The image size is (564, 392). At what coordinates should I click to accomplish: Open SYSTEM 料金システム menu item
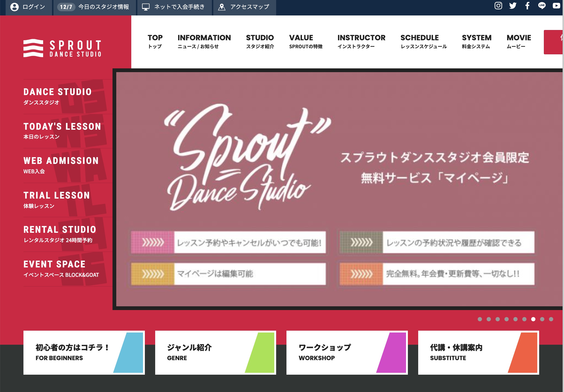tap(477, 41)
